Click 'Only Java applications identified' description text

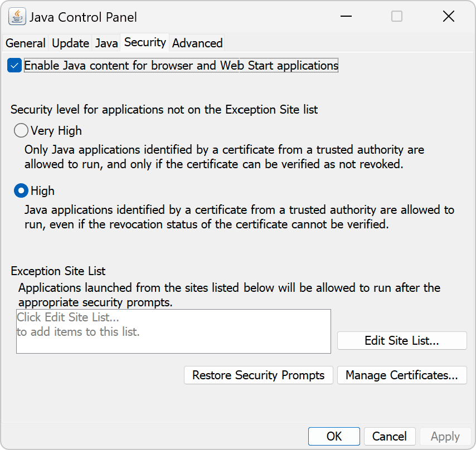[x=224, y=156]
